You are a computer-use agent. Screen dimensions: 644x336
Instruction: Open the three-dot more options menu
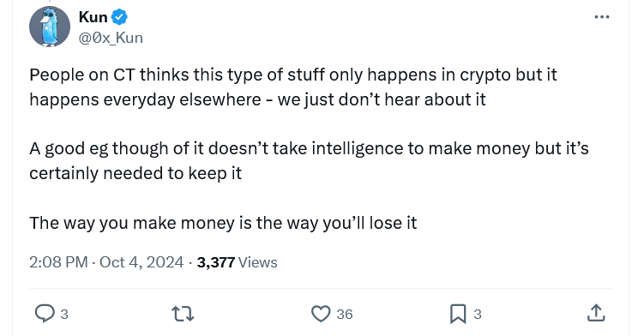tap(602, 17)
